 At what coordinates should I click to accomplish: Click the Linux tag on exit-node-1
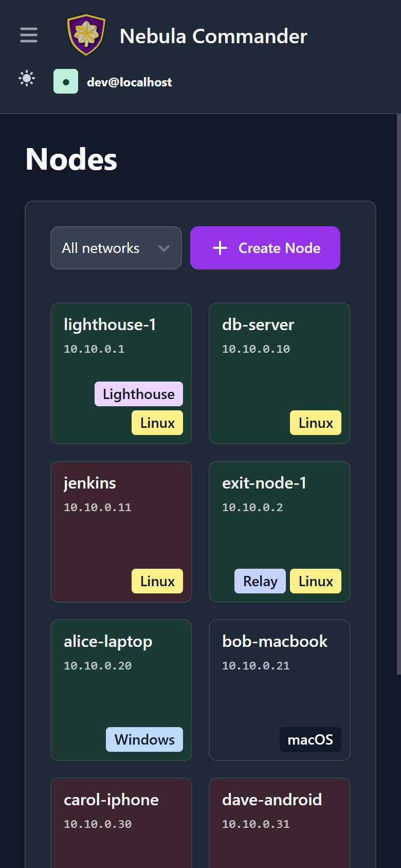pos(316,581)
